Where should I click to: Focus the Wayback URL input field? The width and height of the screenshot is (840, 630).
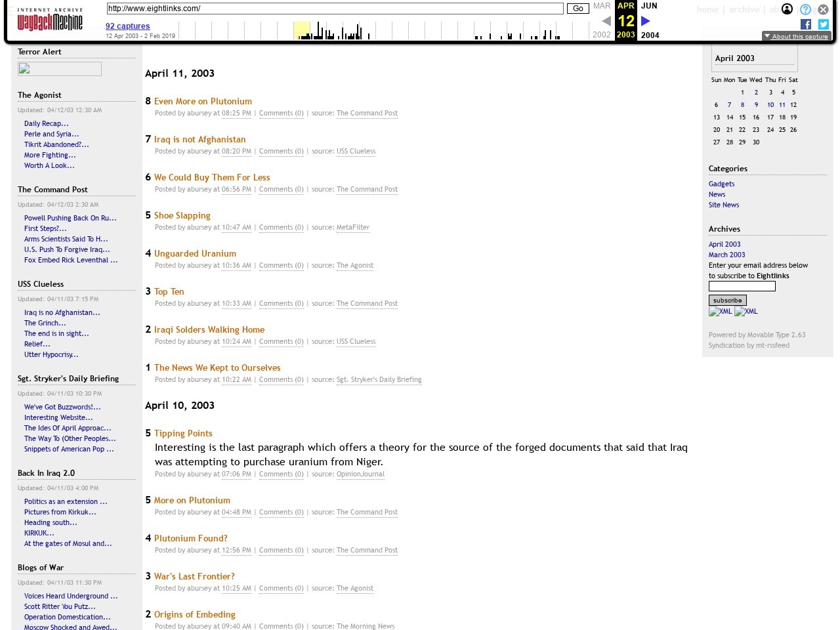[335, 9]
